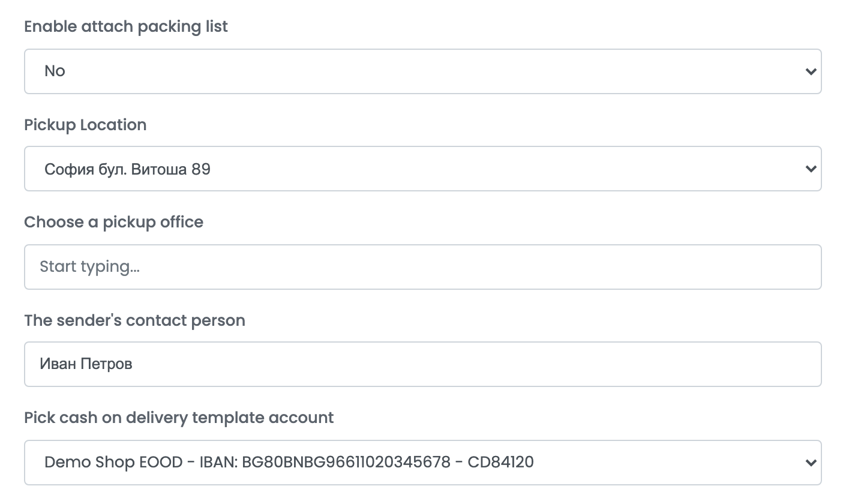Image resolution: width=846 pixels, height=504 pixels.
Task: Click the chevron arrow of Pickup Location select
Action: (811, 169)
